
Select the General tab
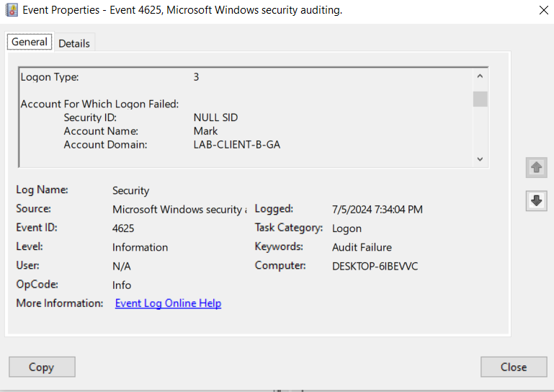tap(30, 42)
